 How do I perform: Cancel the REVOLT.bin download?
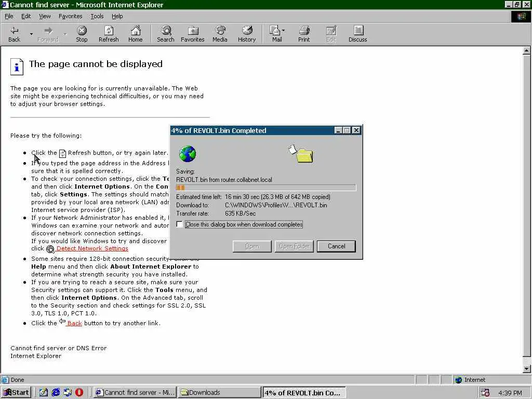[336, 246]
